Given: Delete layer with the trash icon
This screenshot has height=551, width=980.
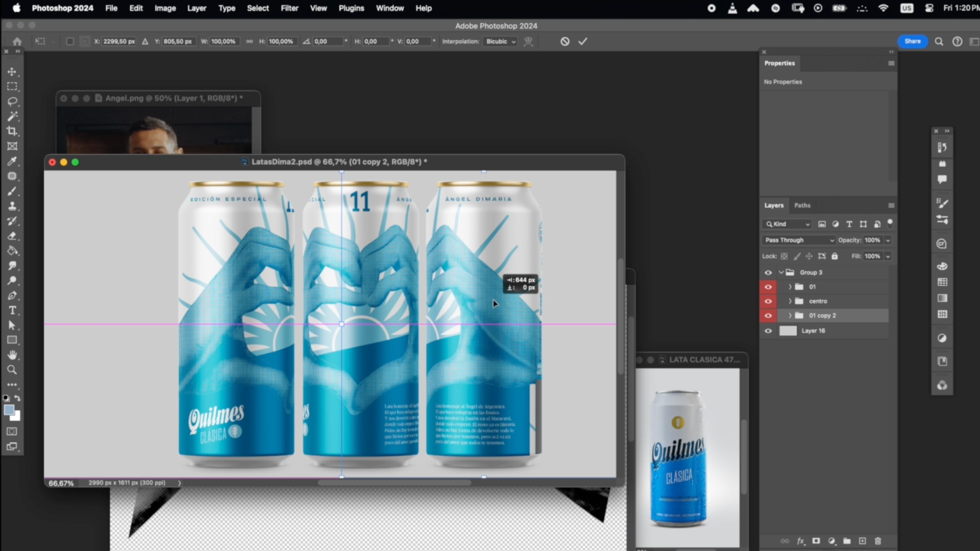Looking at the screenshot, I should click(878, 541).
